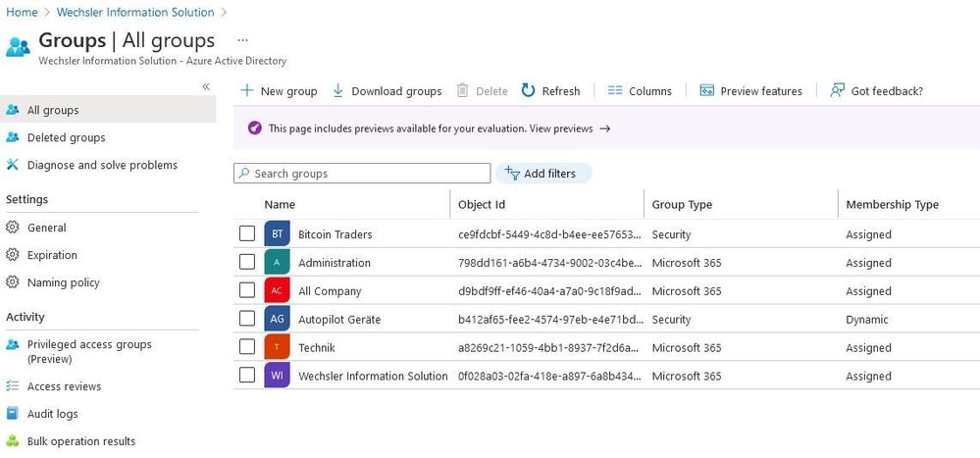Screen dimensions: 980x458
Task: Click the General gear icon
Action: point(13,228)
